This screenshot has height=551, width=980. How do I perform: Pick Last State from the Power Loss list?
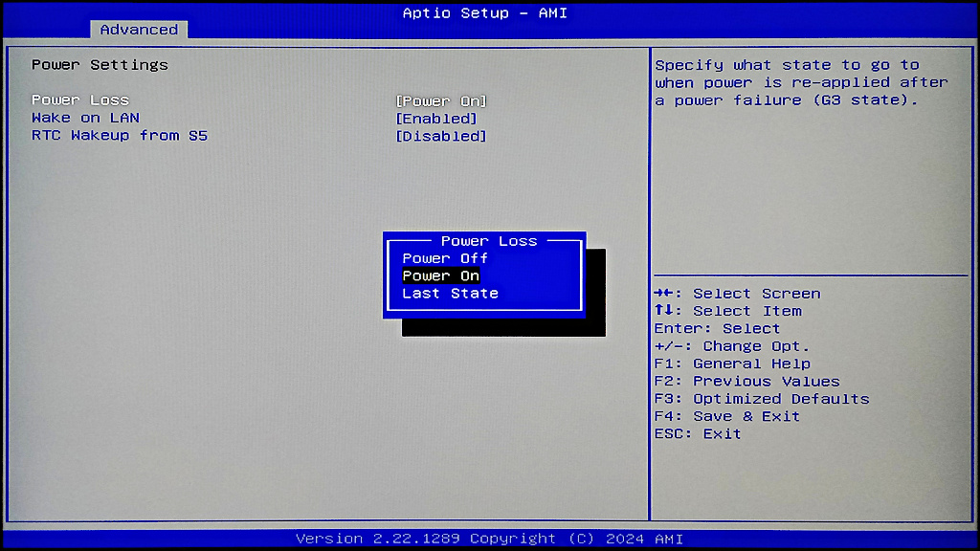450,293
